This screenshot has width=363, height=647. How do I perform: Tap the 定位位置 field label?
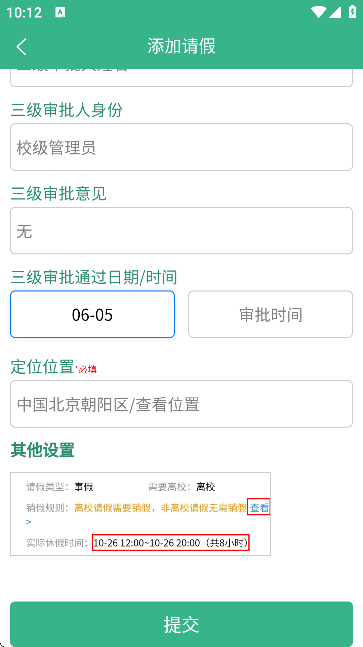coord(42,367)
